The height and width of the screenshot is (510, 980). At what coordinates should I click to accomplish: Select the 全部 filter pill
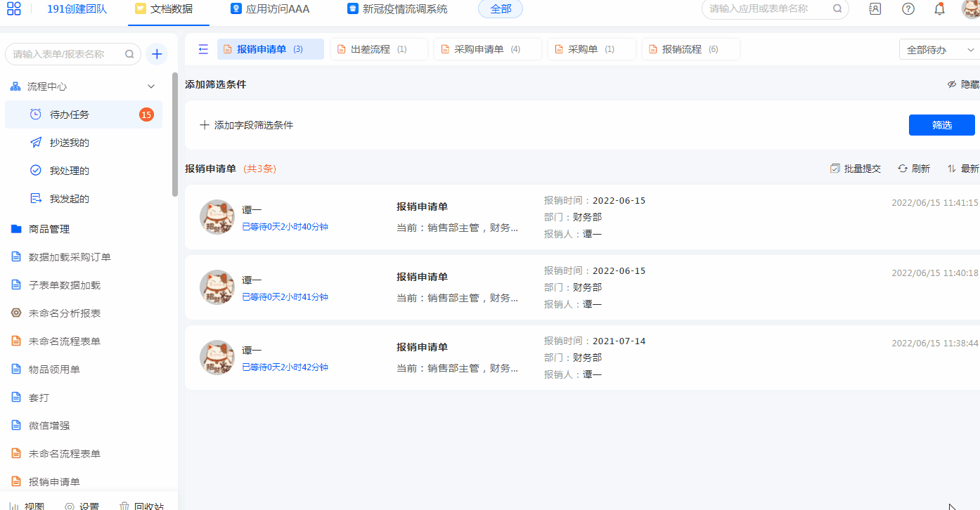[x=501, y=9]
